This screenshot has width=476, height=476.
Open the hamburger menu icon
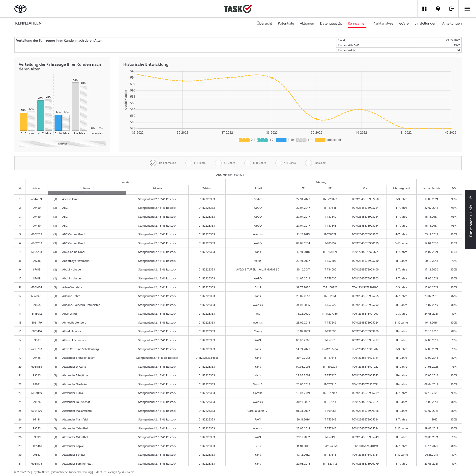467,9
